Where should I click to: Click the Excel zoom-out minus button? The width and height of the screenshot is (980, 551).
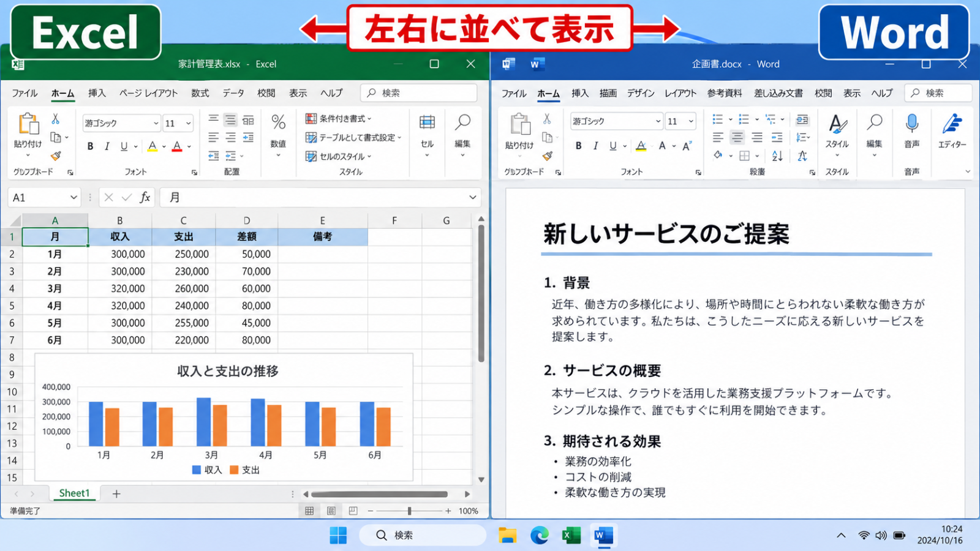[371, 511]
